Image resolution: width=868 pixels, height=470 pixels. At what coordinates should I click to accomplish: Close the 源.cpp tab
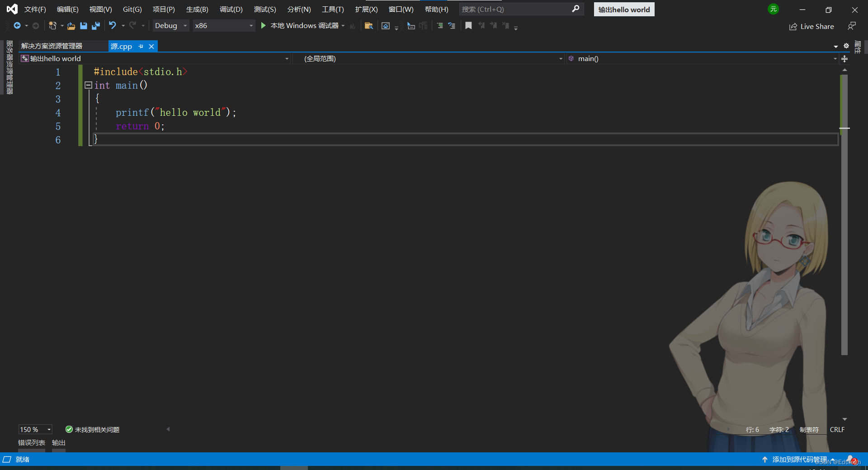pyautogui.click(x=151, y=46)
